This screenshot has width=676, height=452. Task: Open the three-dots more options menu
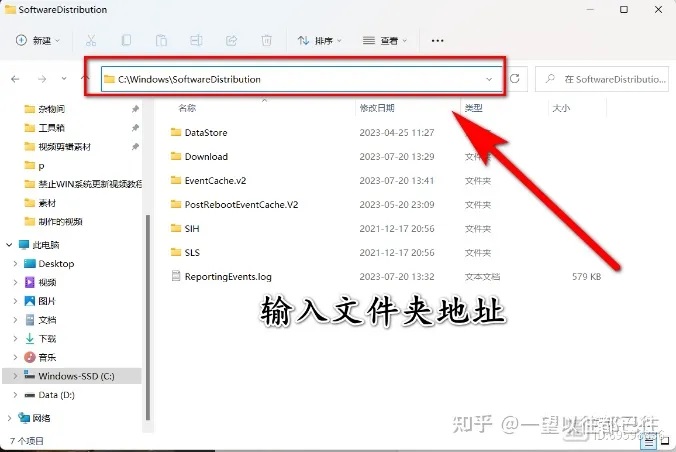(x=437, y=41)
